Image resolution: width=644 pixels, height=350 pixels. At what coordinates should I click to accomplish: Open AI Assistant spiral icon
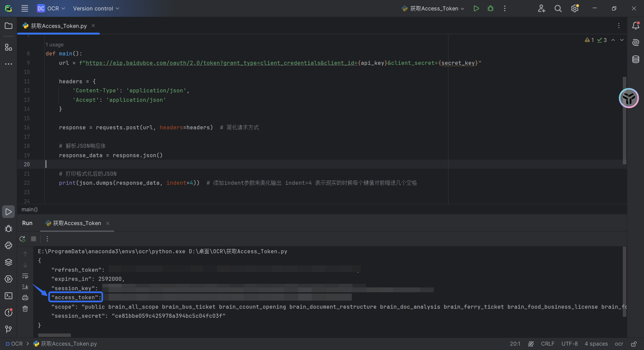click(x=636, y=42)
